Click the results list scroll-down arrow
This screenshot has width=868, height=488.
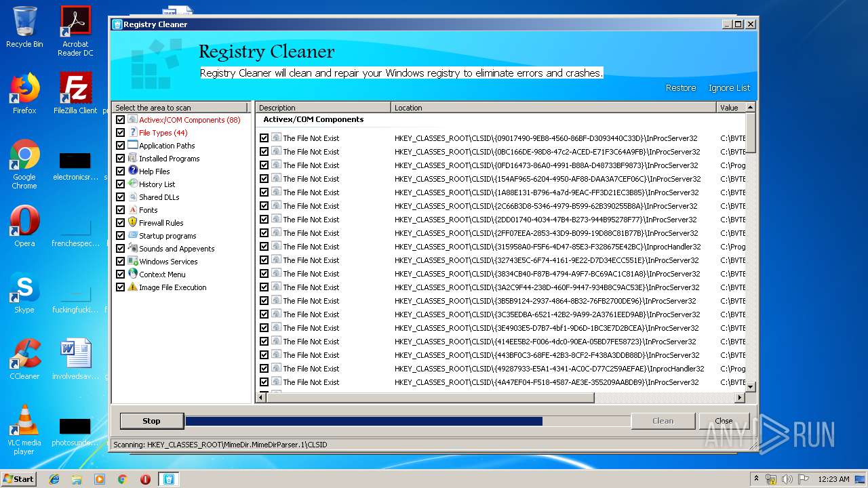pyautogui.click(x=751, y=387)
